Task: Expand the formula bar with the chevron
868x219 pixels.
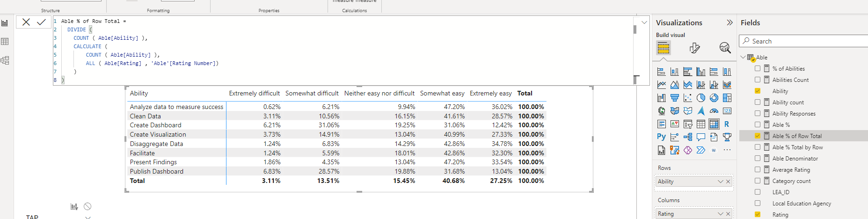Action: 644,22
